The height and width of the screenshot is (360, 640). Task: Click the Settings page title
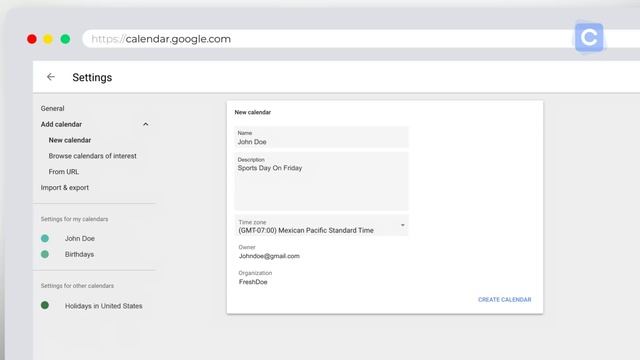point(92,78)
